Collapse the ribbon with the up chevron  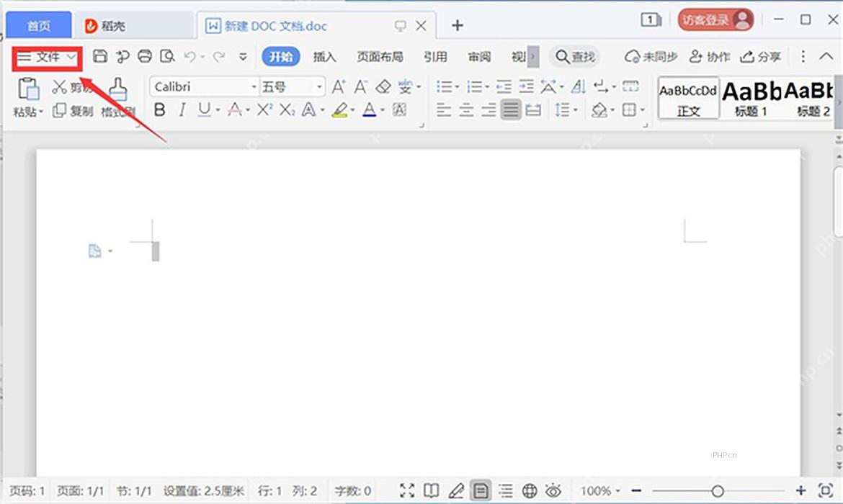[826, 56]
